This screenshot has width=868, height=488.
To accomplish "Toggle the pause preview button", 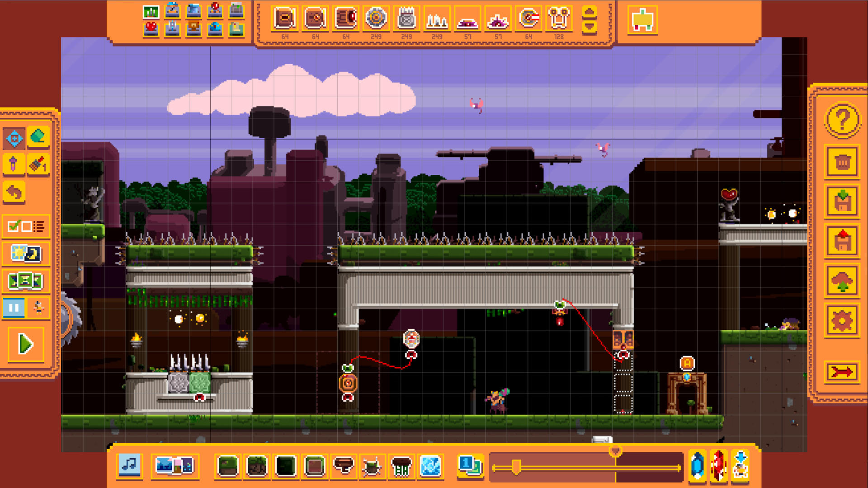I will point(15,307).
